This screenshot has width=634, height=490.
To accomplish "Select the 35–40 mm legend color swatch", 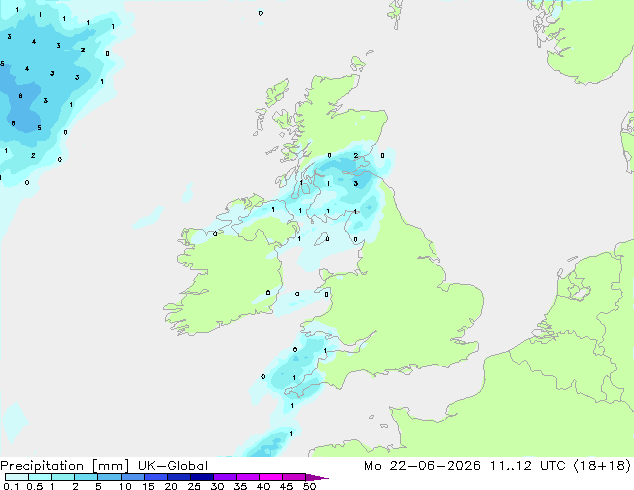I will (x=247, y=477).
